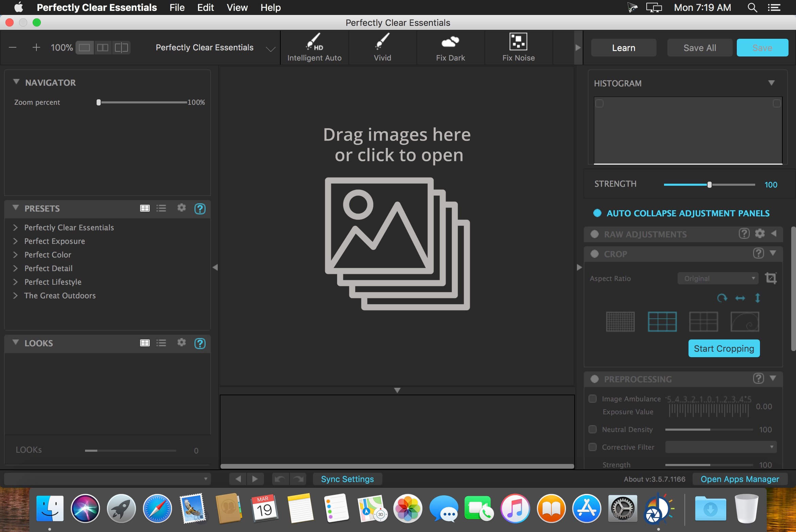Enable the Image Ambulance checkbox
796x532 pixels.
point(593,399)
